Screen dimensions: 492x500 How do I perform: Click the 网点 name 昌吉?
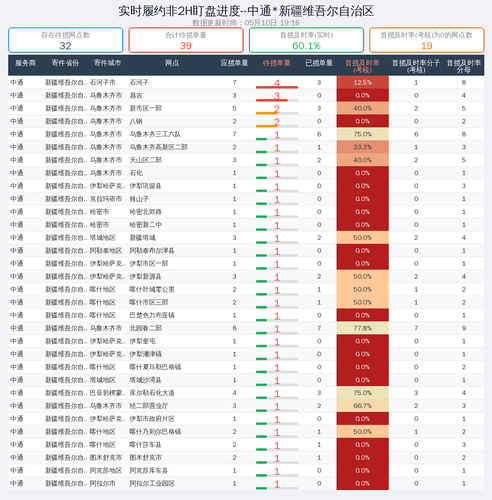tap(136, 95)
